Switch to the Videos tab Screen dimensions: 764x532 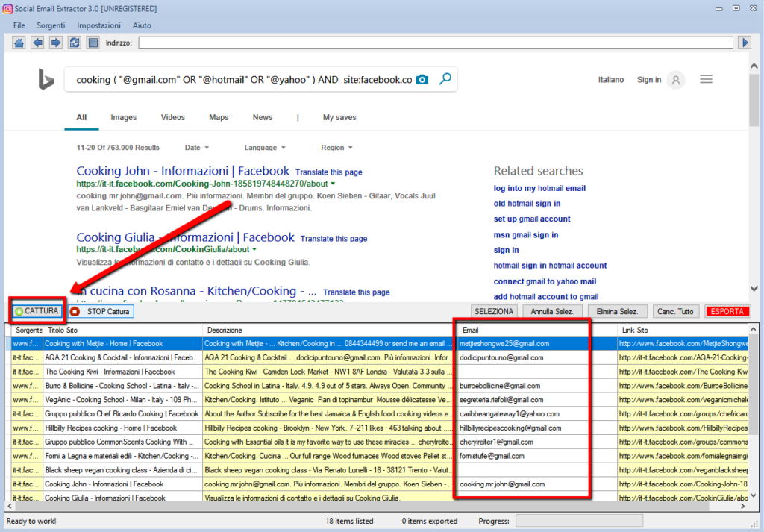(173, 117)
